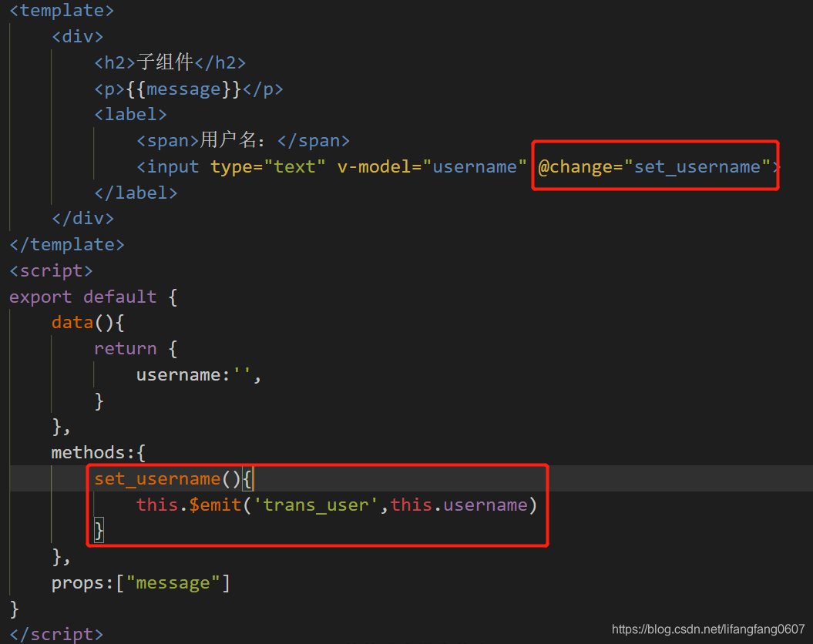This screenshot has width=813, height=644.
Task: Click the username:'' property line
Action: [x=199, y=374]
